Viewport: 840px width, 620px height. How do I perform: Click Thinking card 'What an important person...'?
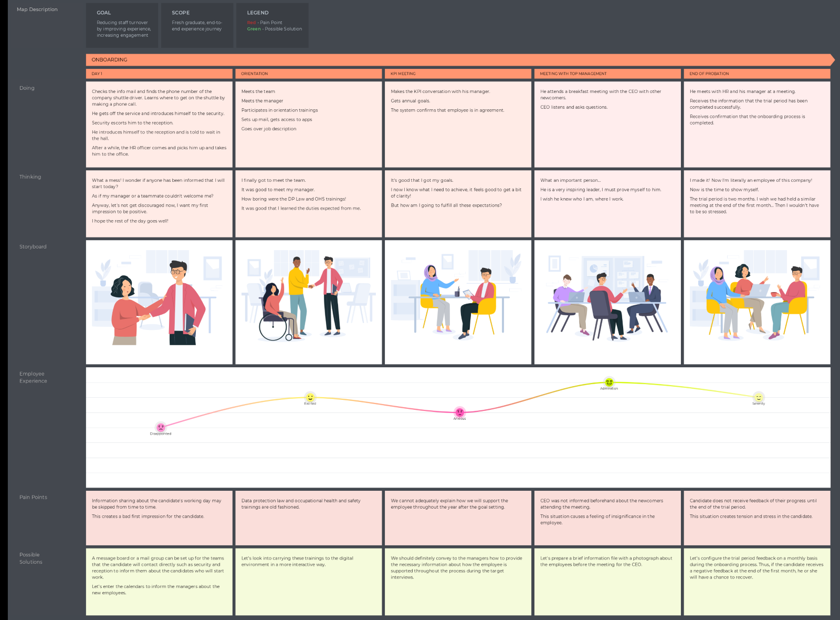[607, 203]
